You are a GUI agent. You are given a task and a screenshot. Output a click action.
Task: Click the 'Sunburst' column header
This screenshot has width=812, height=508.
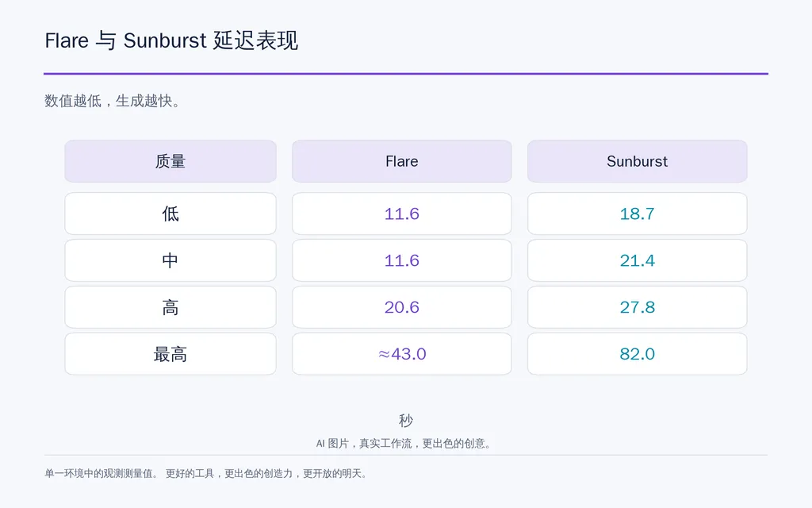[x=637, y=161]
